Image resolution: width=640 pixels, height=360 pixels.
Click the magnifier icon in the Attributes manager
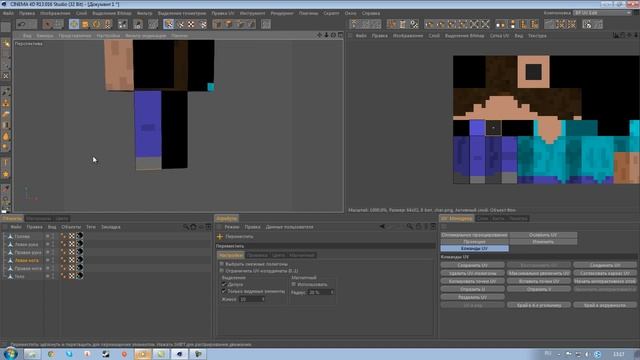tap(409, 227)
